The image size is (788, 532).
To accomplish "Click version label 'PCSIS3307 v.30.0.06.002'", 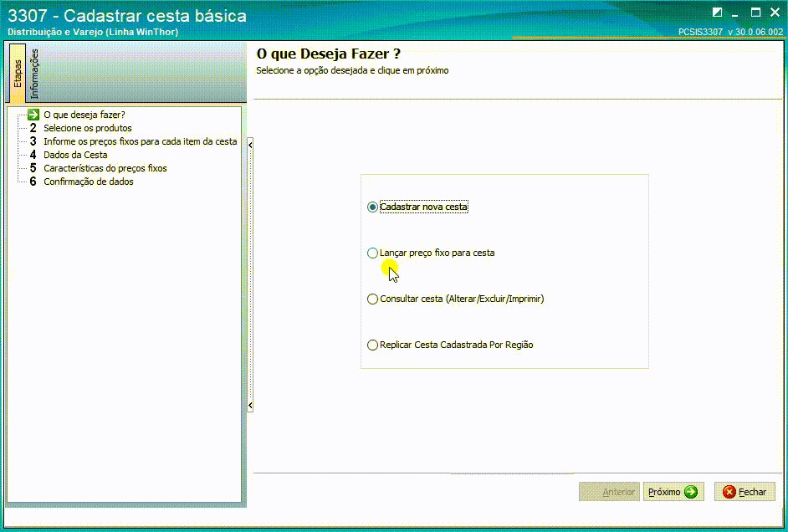I will [x=730, y=32].
